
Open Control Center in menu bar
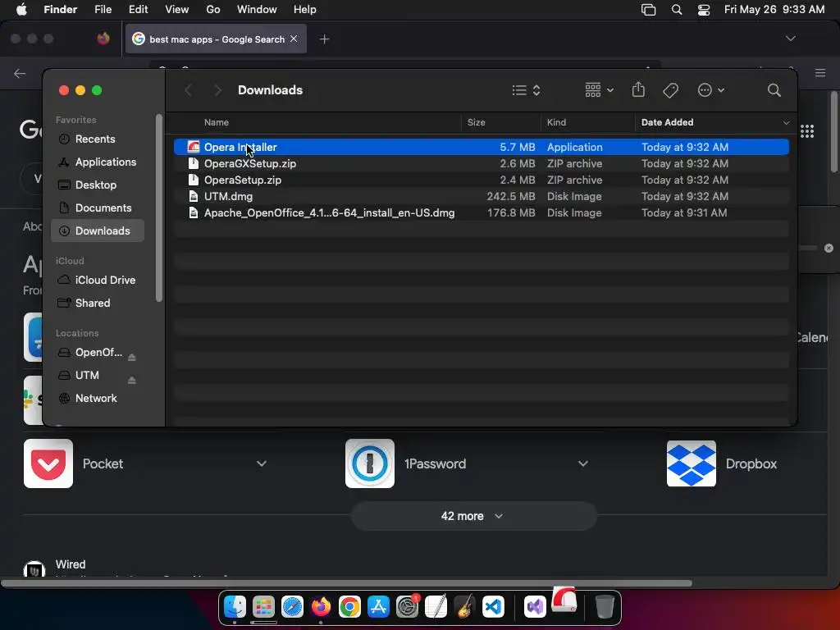tap(703, 10)
